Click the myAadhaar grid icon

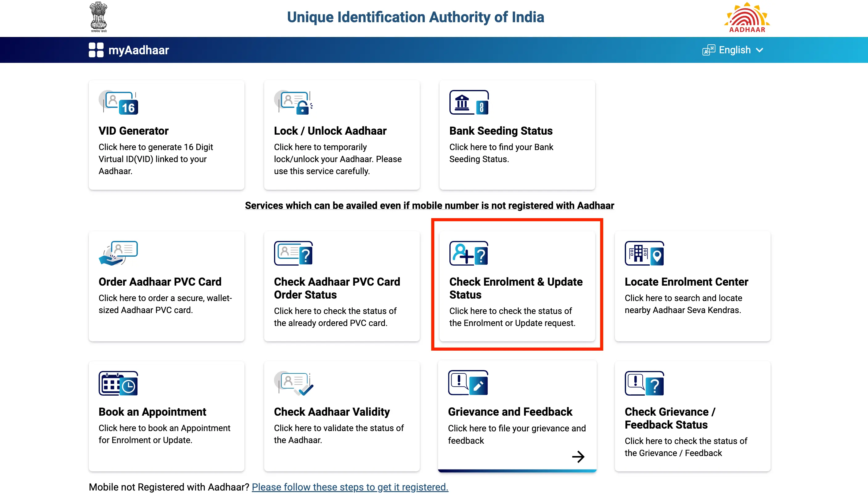tap(96, 50)
